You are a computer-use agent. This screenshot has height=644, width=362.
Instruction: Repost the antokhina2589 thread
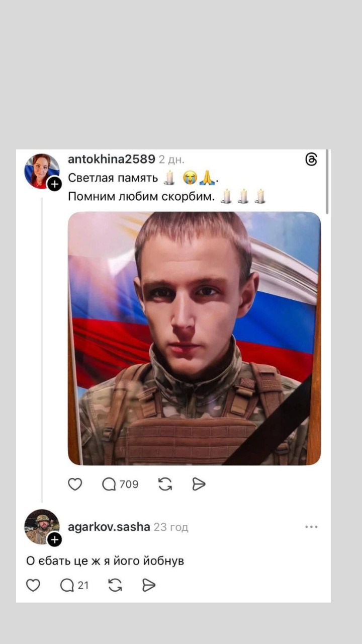click(165, 484)
